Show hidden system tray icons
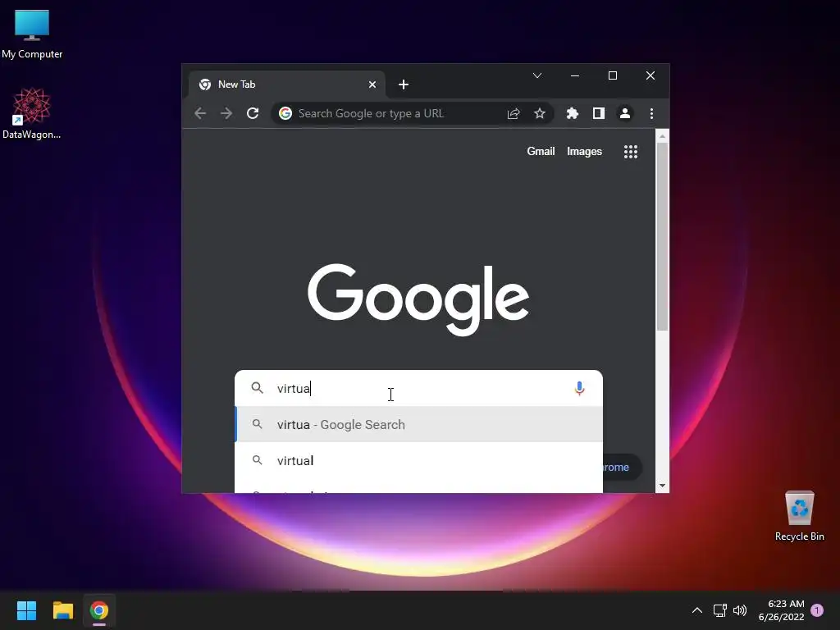This screenshot has width=840, height=630. (x=697, y=610)
